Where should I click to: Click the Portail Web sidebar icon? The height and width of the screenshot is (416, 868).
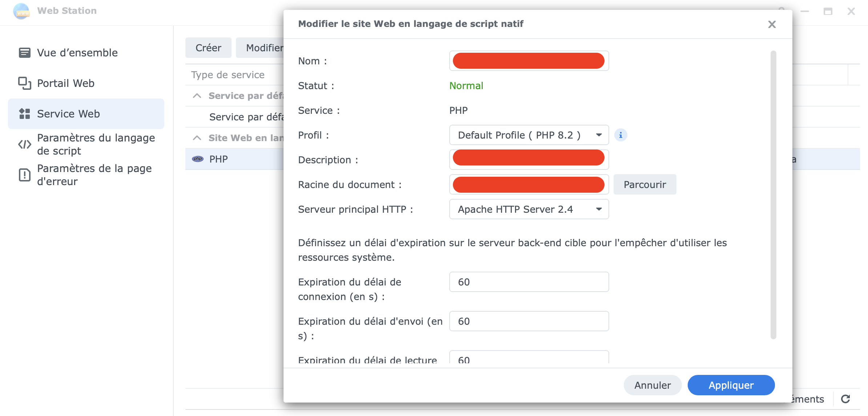24,83
